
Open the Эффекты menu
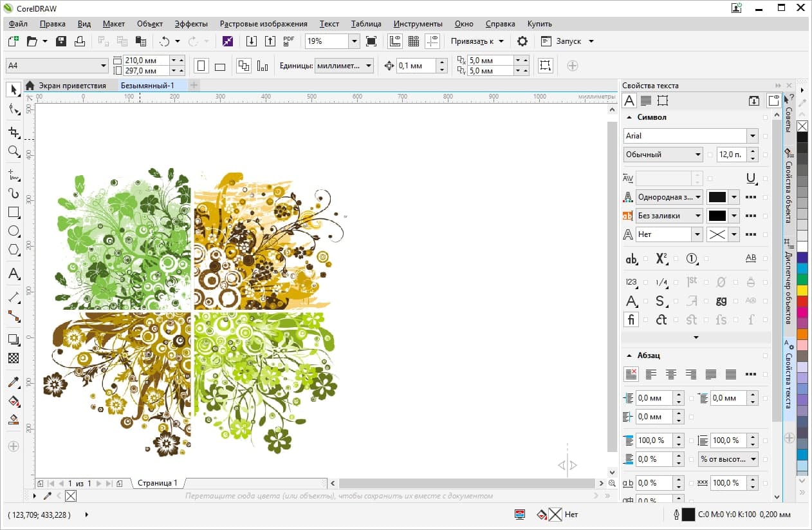tap(191, 24)
